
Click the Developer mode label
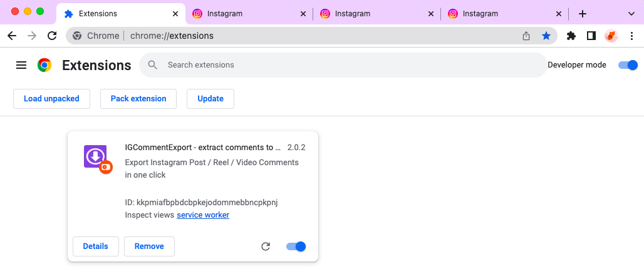click(576, 65)
